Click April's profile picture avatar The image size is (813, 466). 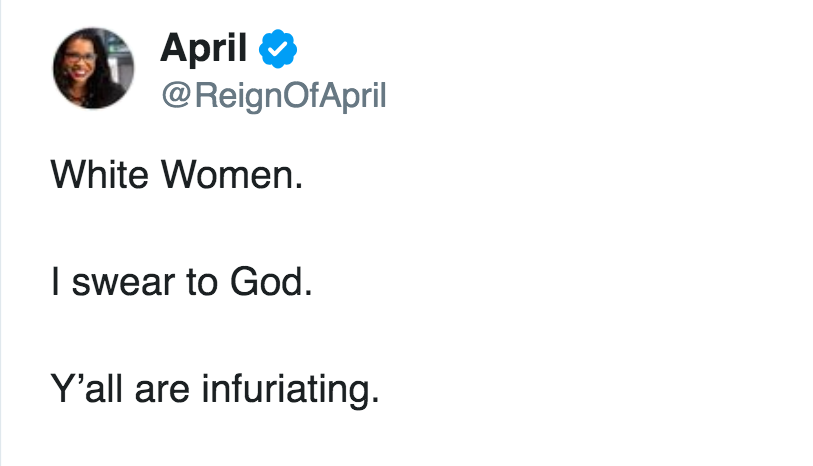coord(94,69)
